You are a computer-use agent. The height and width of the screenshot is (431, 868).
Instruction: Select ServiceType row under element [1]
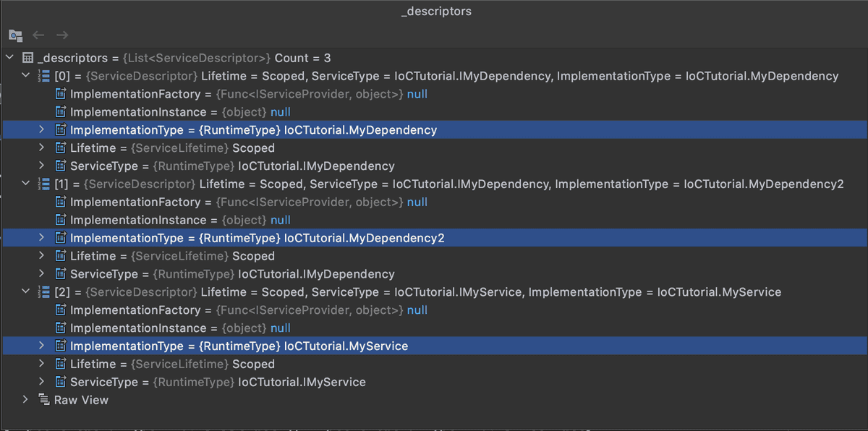tap(434, 274)
